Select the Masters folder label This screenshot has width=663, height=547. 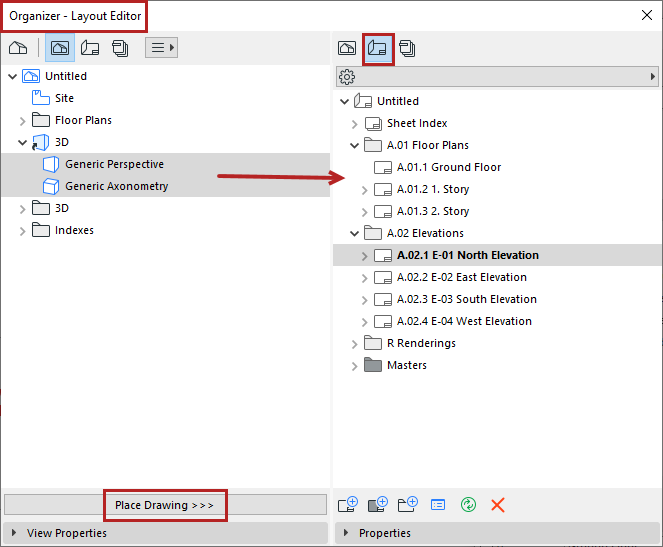tap(407, 365)
